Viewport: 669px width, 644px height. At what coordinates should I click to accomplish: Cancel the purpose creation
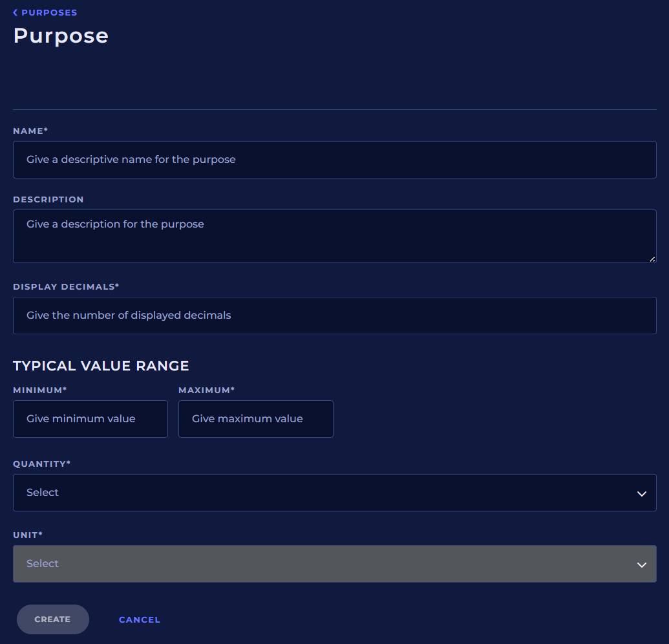click(x=139, y=619)
